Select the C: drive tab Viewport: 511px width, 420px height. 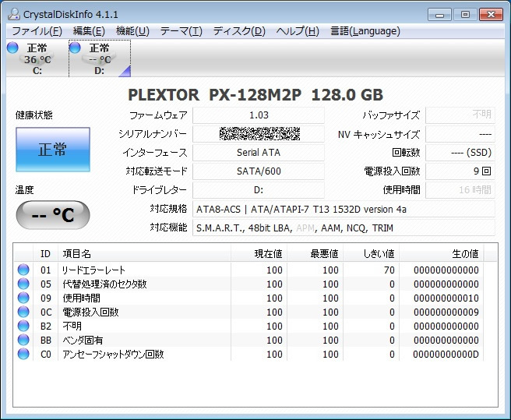click(37, 58)
